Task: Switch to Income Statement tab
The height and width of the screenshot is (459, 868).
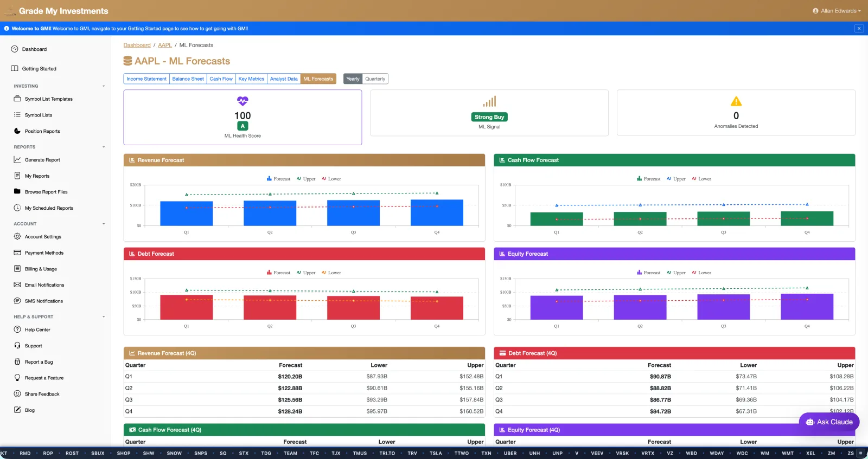Action: [x=146, y=79]
